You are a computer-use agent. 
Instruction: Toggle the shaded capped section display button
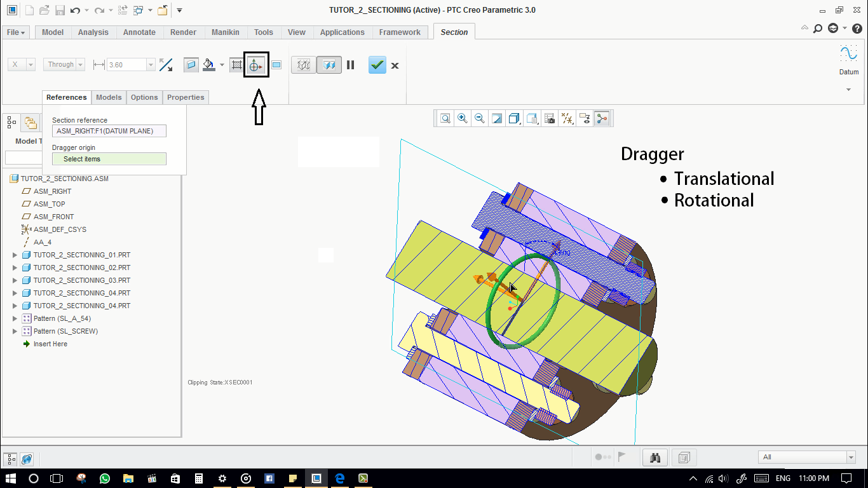(x=329, y=64)
